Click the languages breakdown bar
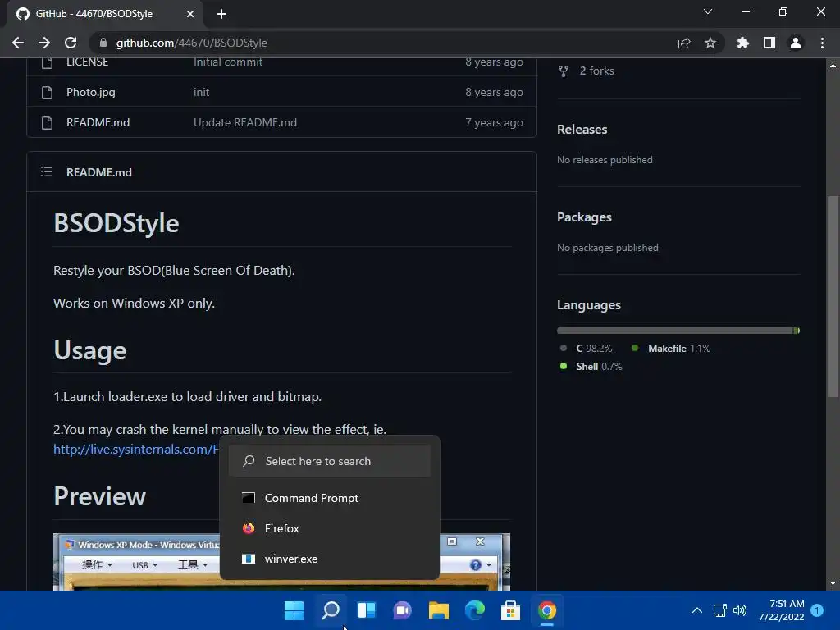 (678, 331)
